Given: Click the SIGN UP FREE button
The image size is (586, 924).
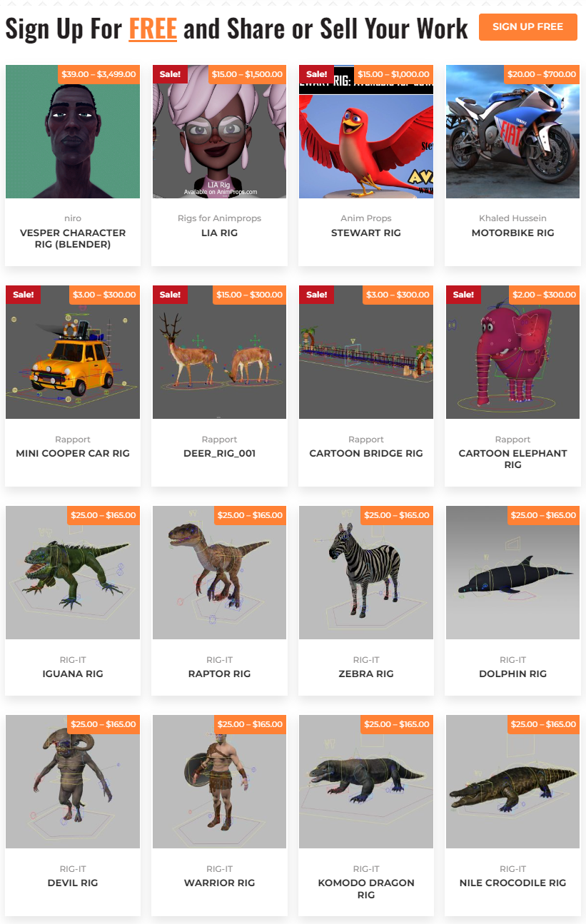Looking at the screenshot, I should pos(527,27).
